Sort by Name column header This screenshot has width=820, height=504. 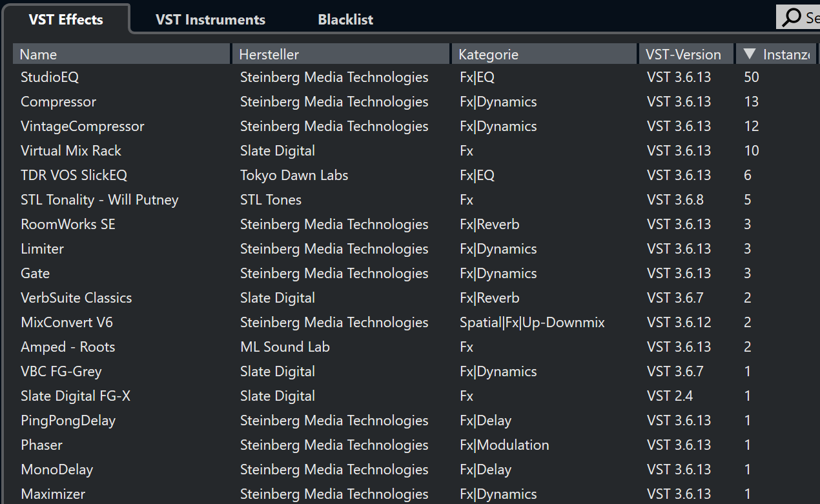point(121,54)
